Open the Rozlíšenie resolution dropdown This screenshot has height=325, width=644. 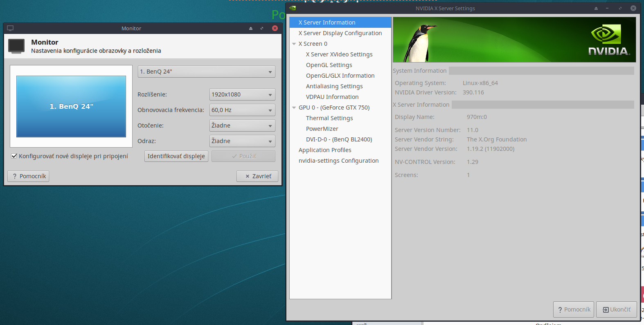pyautogui.click(x=242, y=94)
